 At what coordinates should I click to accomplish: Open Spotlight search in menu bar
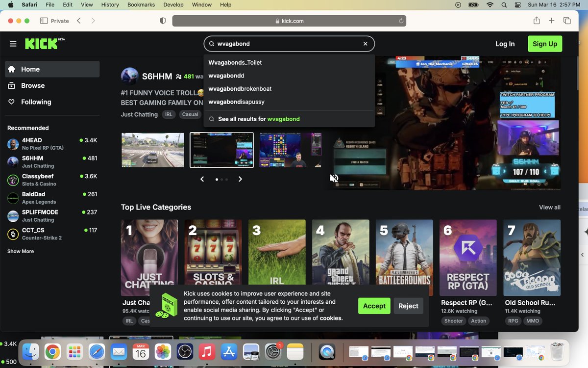[x=504, y=4]
